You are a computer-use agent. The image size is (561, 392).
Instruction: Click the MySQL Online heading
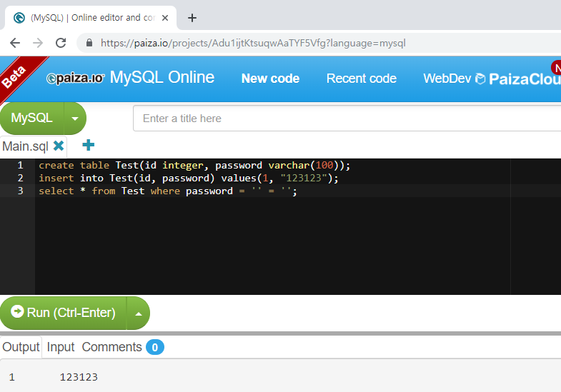tap(162, 77)
